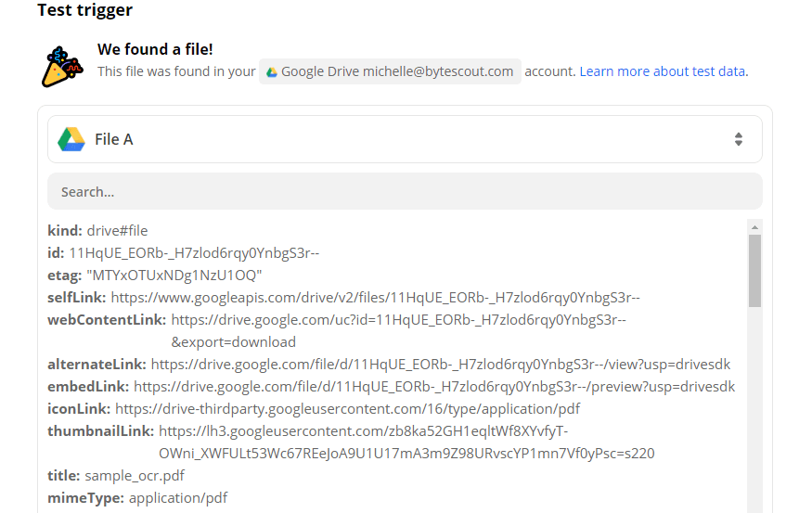Click the michelle@bytescout.com account chip
The height and width of the screenshot is (513, 812).
click(x=390, y=71)
